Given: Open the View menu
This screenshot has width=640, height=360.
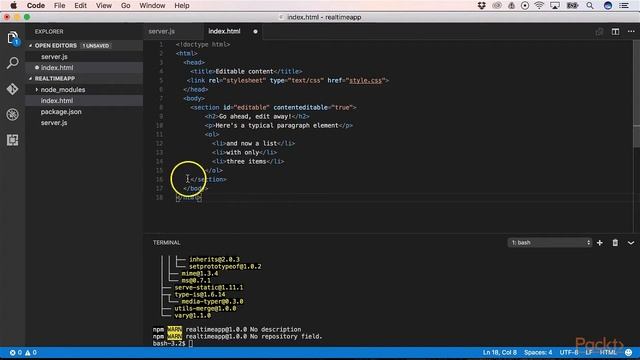Looking at the screenshot, I should [104, 5].
